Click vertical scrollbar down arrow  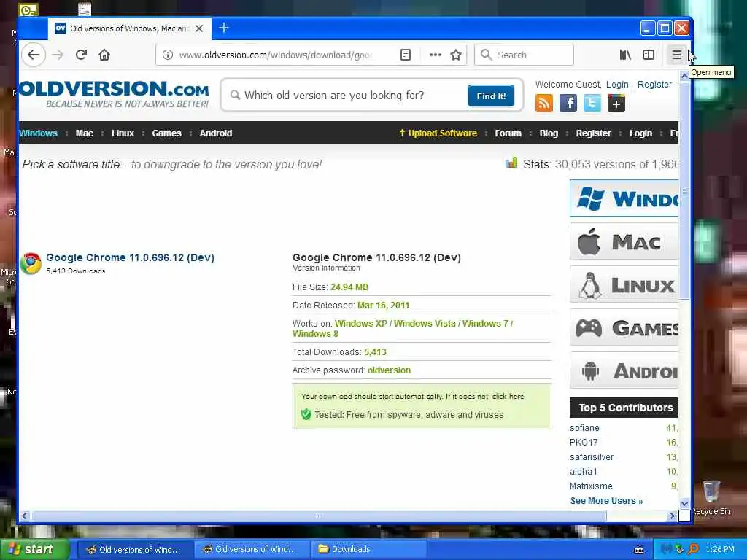[684, 503]
